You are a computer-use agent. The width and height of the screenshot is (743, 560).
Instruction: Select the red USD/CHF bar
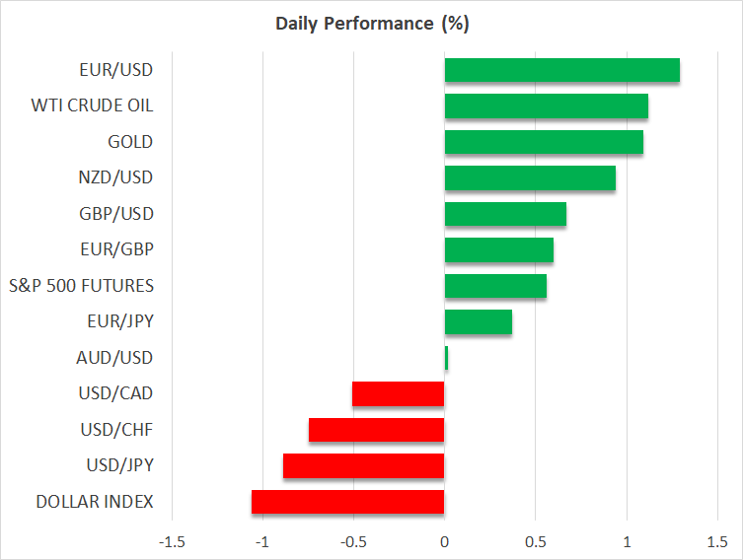[x=376, y=430]
